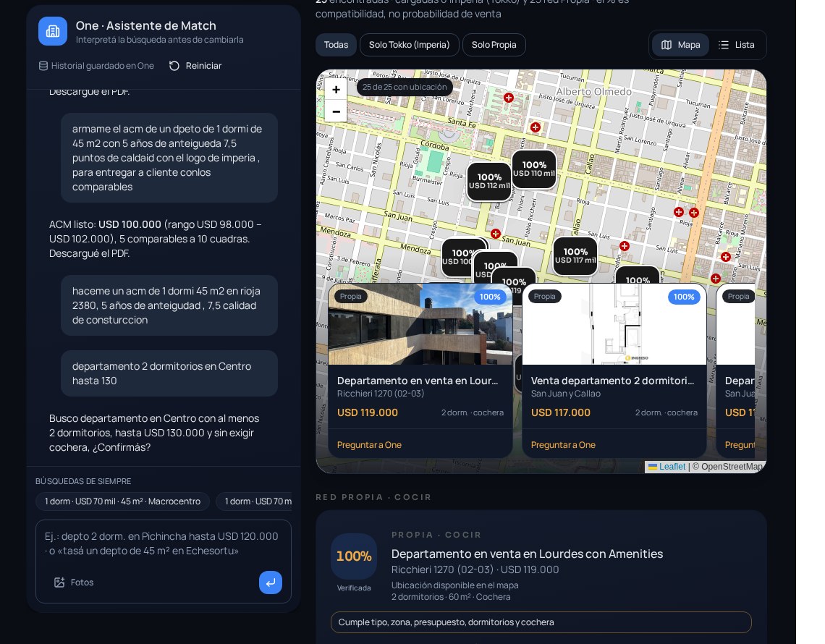Send message with blue enter arrow button
Image resolution: width=825 pixels, height=644 pixels.
click(x=271, y=582)
